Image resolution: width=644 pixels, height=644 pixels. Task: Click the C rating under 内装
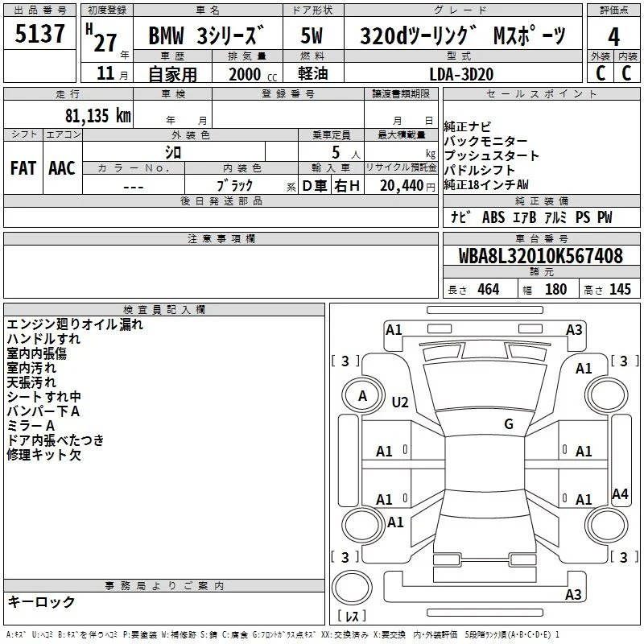pos(626,73)
